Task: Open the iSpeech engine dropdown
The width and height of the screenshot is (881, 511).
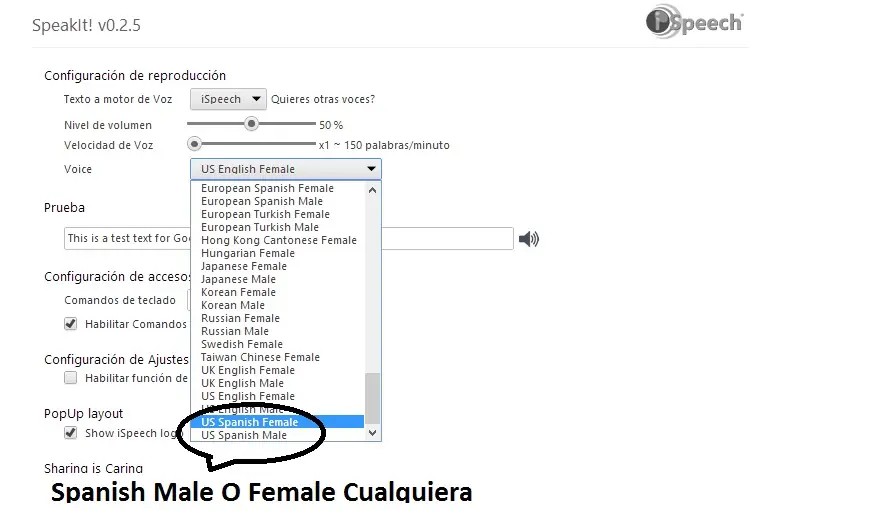Action: tap(228, 100)
